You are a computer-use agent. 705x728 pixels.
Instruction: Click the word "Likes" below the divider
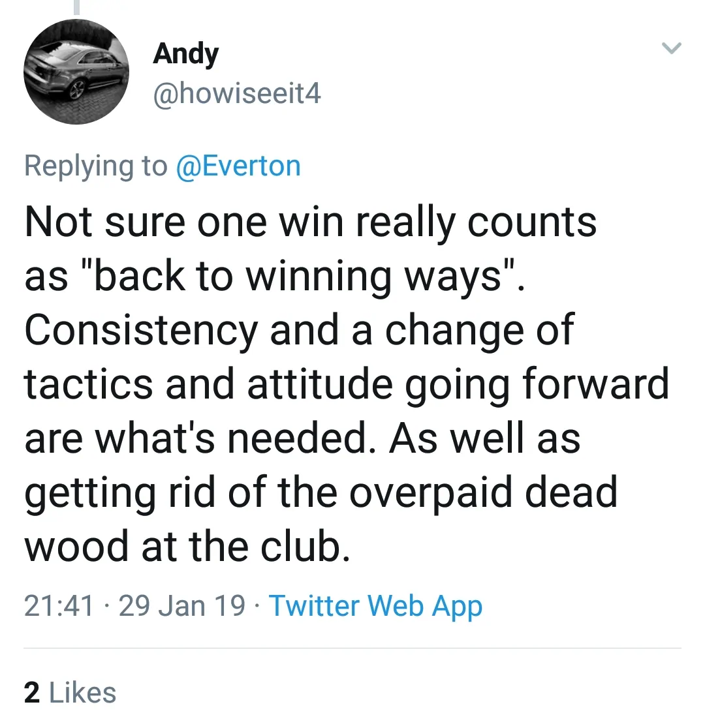click(x=83, y=693)
